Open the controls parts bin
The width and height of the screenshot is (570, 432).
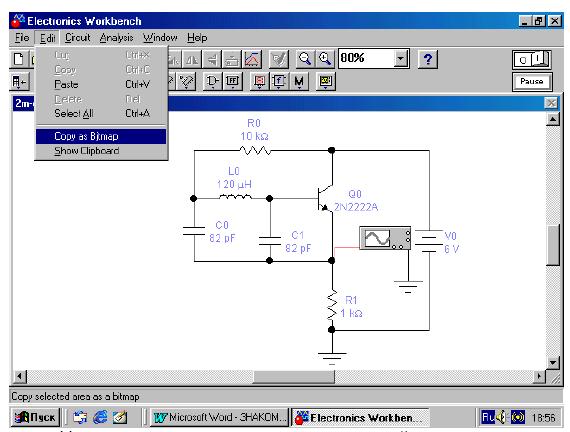click(279, 81)
